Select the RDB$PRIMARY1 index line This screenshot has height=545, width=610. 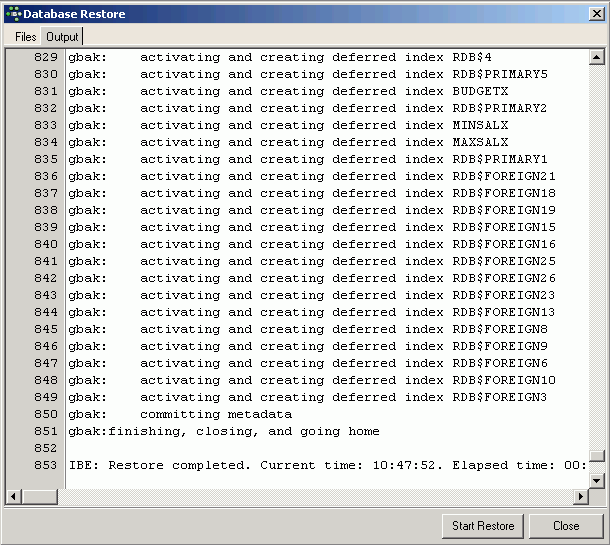[308, 159]
